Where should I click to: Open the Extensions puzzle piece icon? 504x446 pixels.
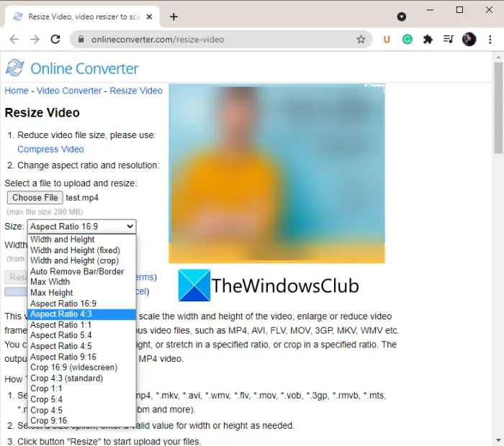point(428,40)
